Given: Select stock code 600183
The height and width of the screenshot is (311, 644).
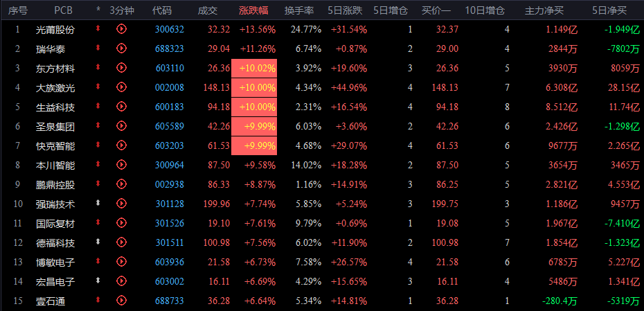Looking at the screenshot, I should (170, 107).
